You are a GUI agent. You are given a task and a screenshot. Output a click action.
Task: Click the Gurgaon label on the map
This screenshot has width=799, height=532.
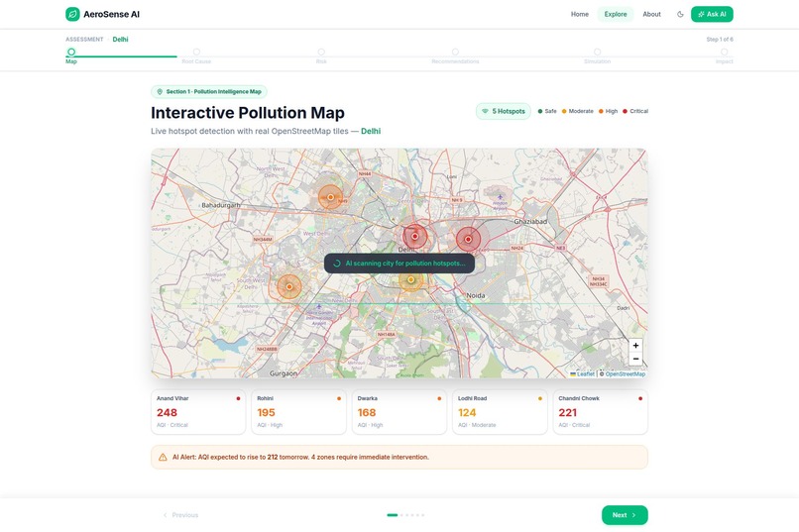pyautogui.click(x=284, y=373)
